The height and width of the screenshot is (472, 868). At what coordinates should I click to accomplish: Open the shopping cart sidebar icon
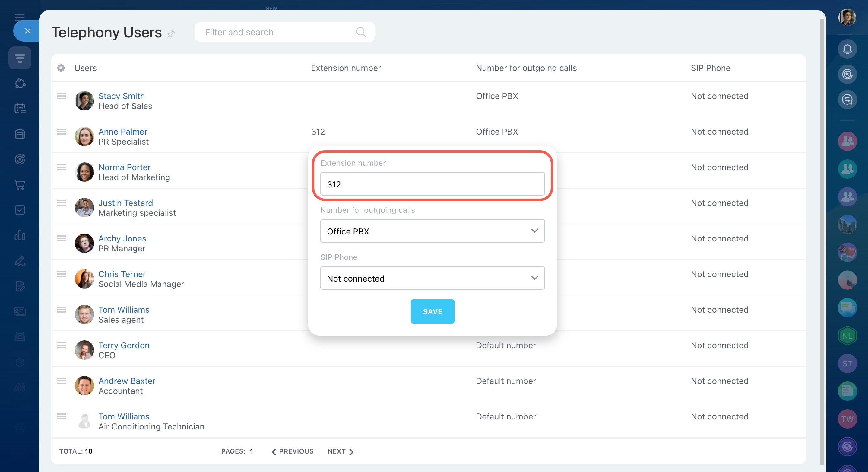tap(20, 184)
